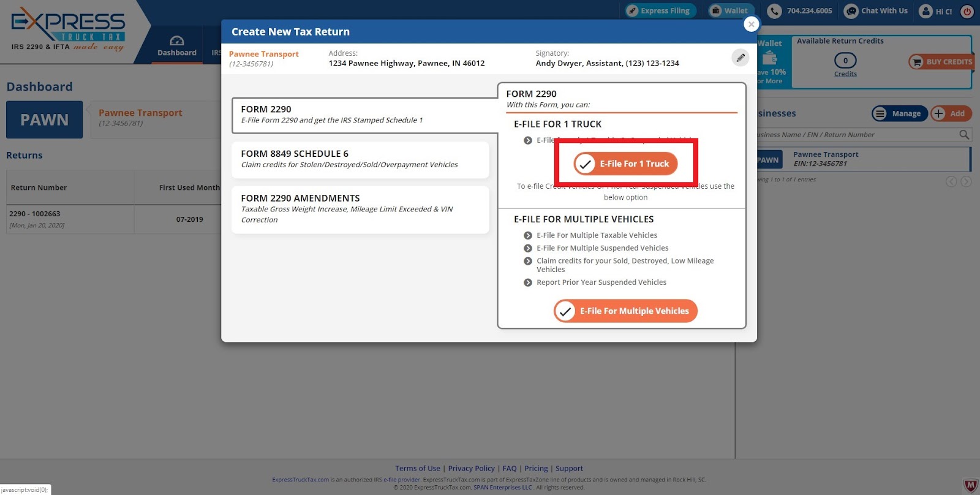Click the Claim credits for Sold, Destroyed item
The width and height of the screenshot is (980, 495).
pyautogui.click(x=625, y=265)
